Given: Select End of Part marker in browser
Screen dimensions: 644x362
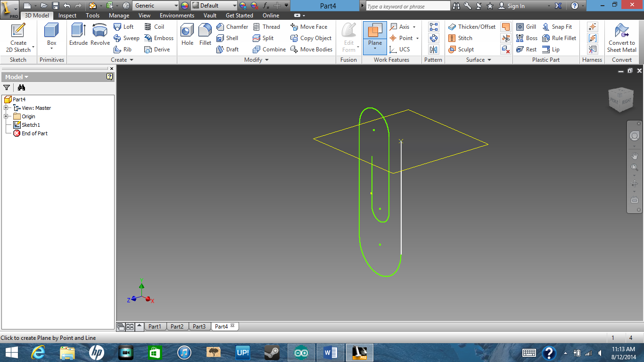Looking at the screenshot, I should pos(31,133).
